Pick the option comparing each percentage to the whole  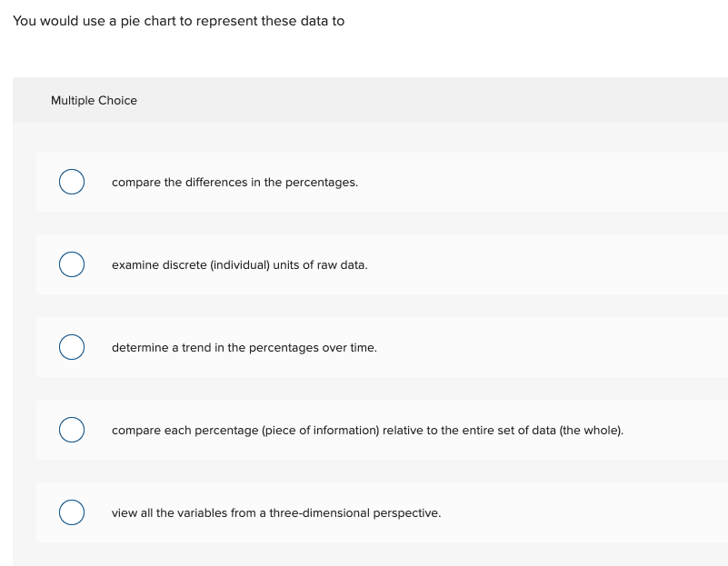tap(72, 430)
